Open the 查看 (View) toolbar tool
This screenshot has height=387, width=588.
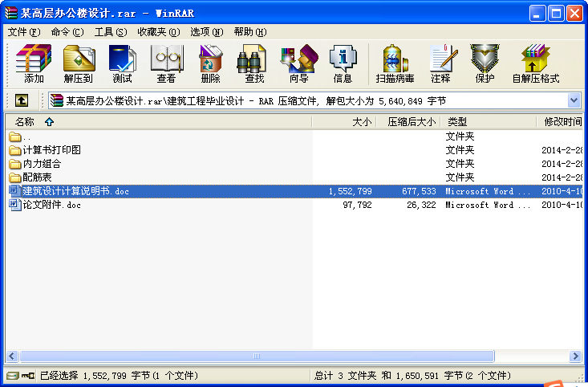[166, 63]
